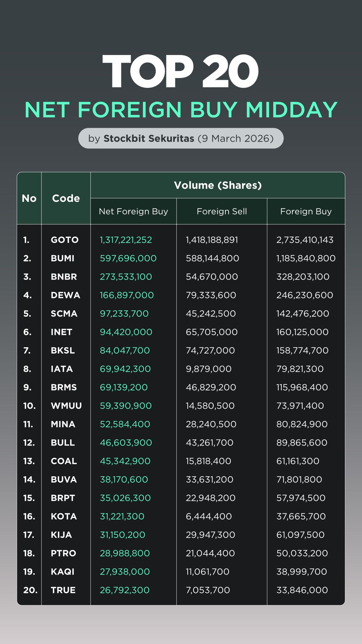Click the Volume (Shares) header cell
Viewport: 362px width, 644px height.
(x=218, y=185)
